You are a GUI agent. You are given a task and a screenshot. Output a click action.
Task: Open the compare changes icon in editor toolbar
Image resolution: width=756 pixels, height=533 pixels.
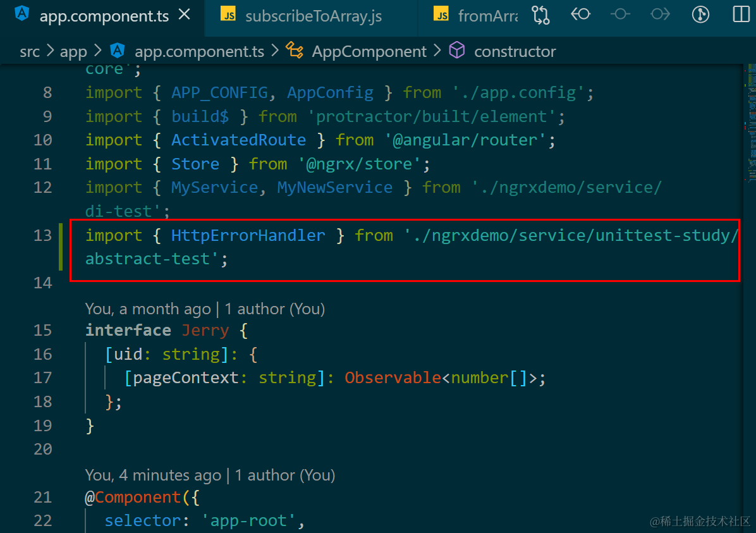coord(540,15)
